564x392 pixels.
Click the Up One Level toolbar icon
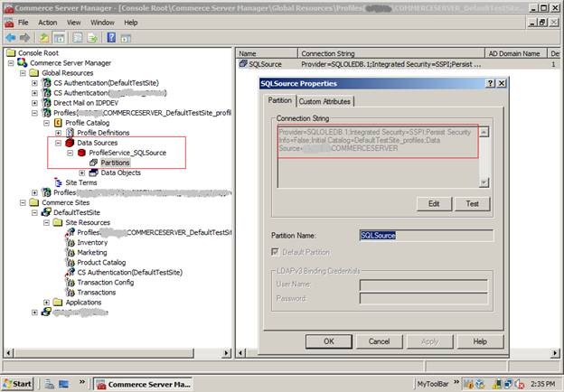[43, 37]
